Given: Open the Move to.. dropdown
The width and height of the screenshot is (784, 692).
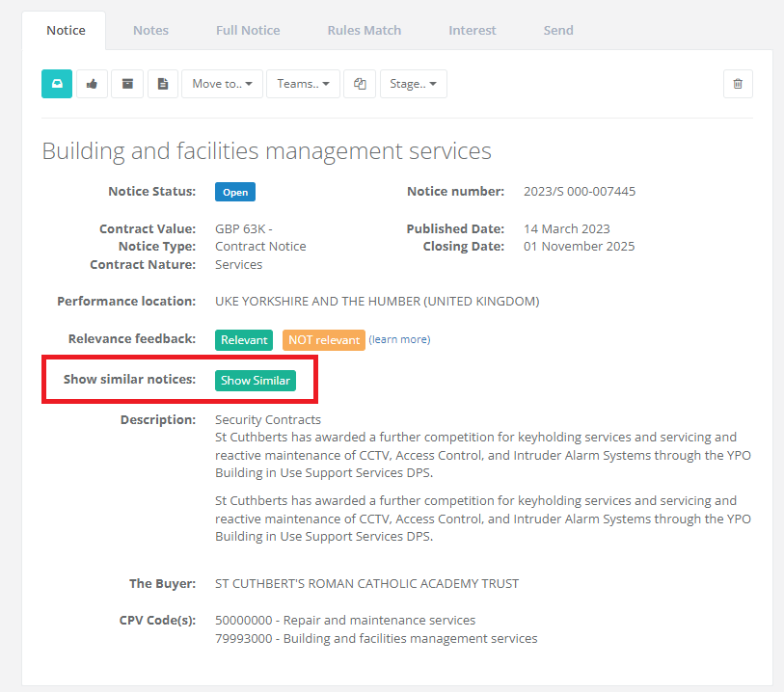Looking at the screenshot, I should [x=222, y=84].
